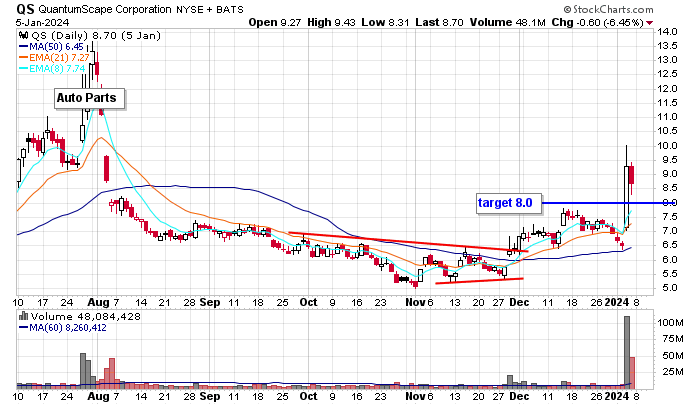Click the 2024 label on the upper date axis
Viewport: 700px width, 405px height.
[617, 302]
